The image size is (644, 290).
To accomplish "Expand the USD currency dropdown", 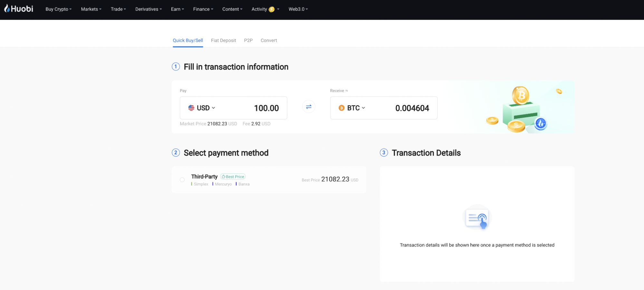I will [206, 108].
